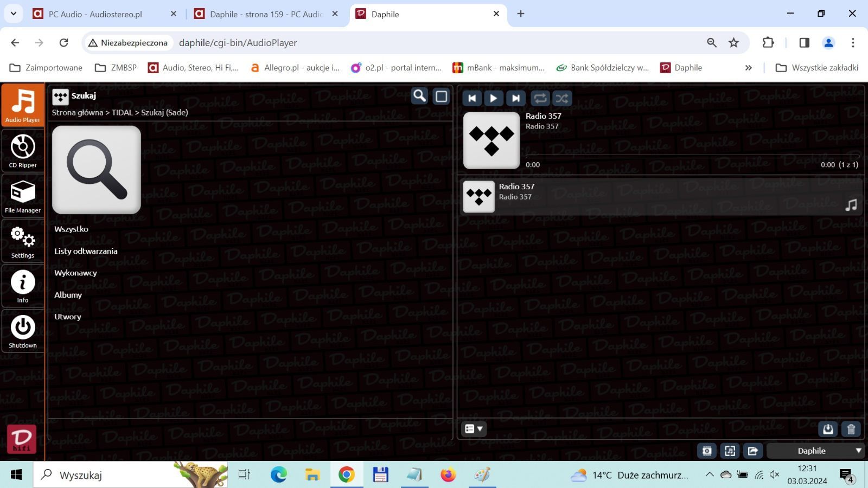Switch to PC Audio - Audiostereo.pl tab
Screen dimensions: 868x488
(105, 14)
